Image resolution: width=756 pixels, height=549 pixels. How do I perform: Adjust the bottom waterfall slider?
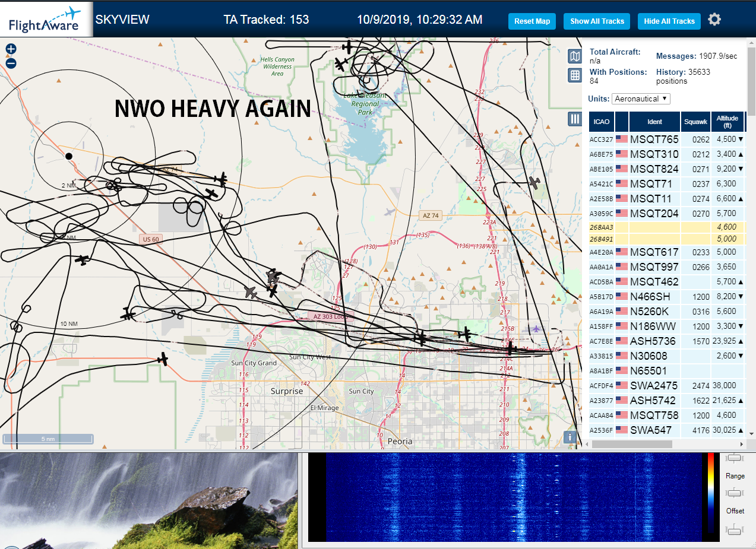click(735, 529)
